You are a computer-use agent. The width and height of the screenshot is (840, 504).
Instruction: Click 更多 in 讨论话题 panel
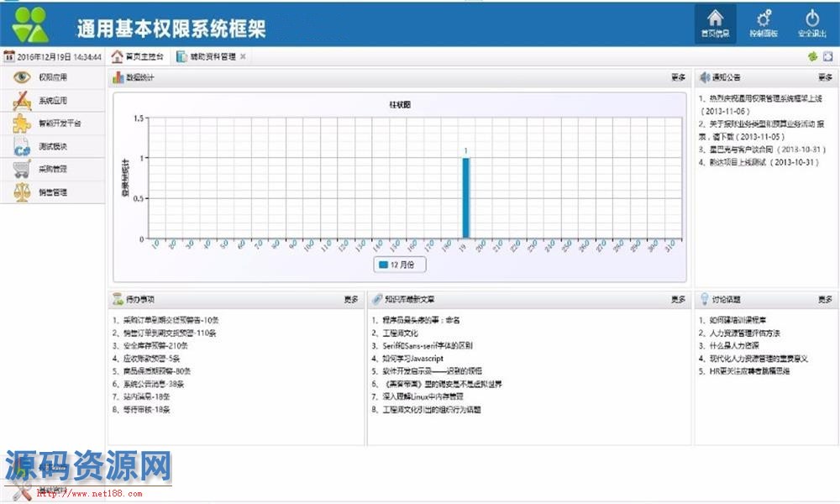pos(826,299)
